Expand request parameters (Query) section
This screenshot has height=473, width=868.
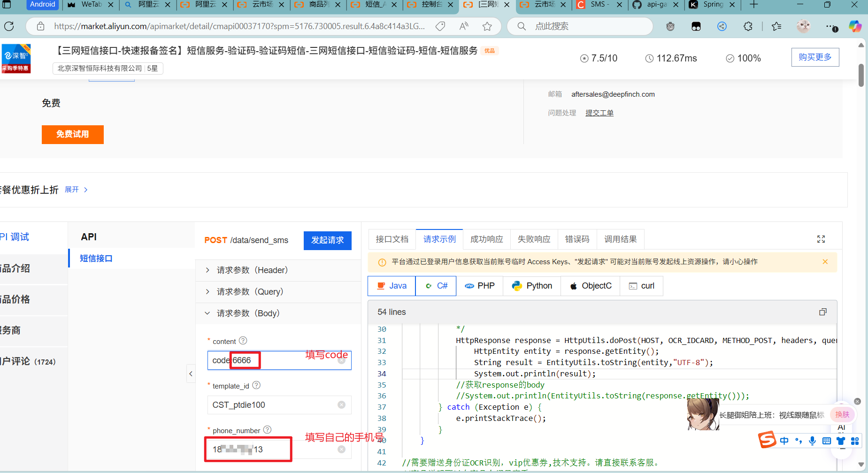278,292
